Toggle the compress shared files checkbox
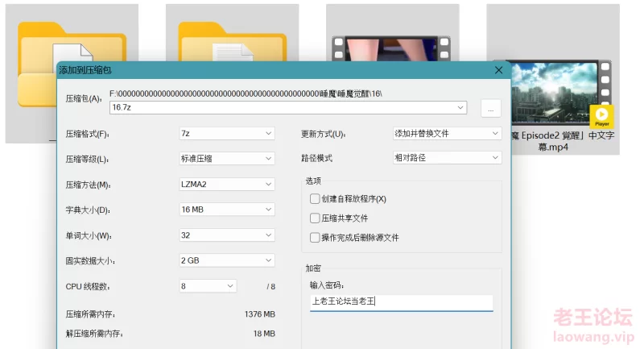Image resolution: width=644 pixels, height=349 pixels. 315,218
